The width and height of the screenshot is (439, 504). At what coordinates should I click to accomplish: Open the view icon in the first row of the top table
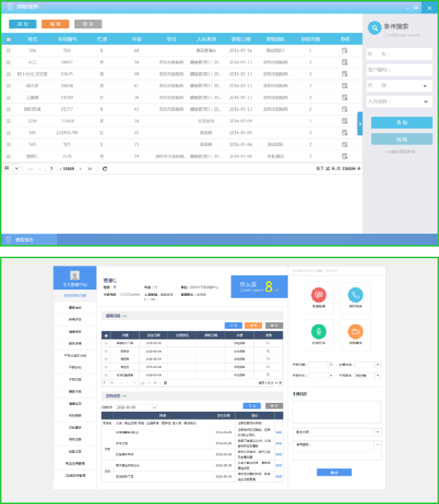pyautogui.click(x=344, y=51)
